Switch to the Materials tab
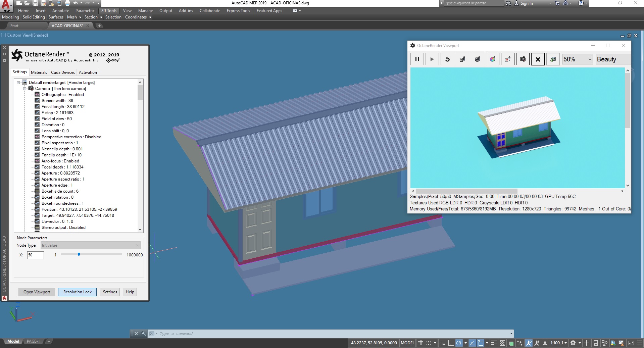Image resolution: width=644 pixels, height=348 pixels. [x=39, y=72]
